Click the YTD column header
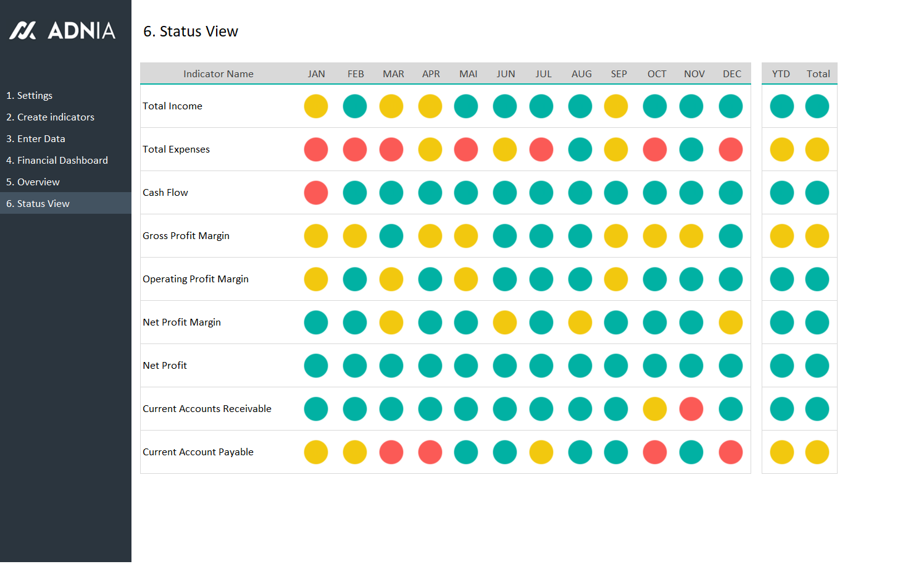The height and width of the screenshot is (564, 924). pos(781,74)
